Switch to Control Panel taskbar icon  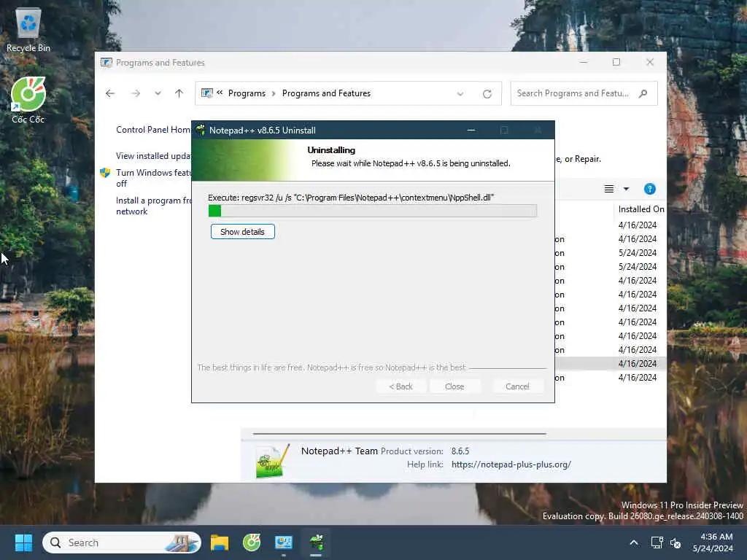pos(284,542)
